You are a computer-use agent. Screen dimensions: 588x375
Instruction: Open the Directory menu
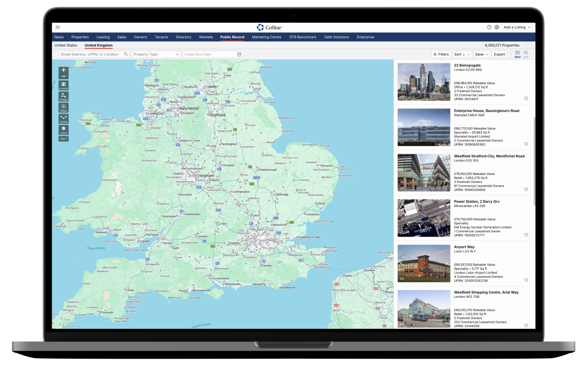click(184, 37)
